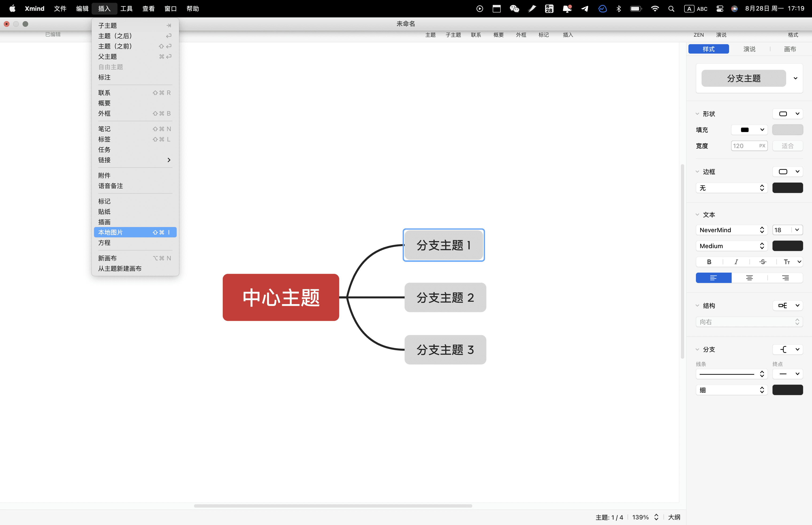This screenshot has height=525, width=812.
Task: Apply strikethrough text style
Action: pos(763,262)
